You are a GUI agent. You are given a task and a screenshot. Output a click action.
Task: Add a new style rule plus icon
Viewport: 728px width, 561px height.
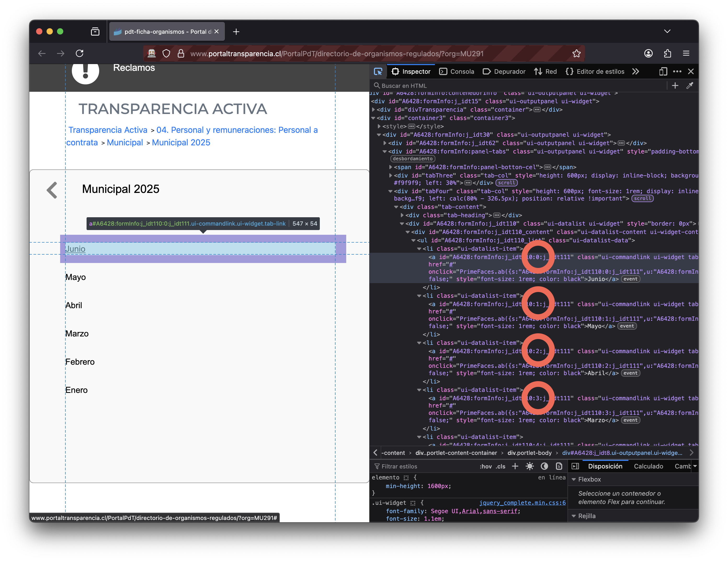515,466
